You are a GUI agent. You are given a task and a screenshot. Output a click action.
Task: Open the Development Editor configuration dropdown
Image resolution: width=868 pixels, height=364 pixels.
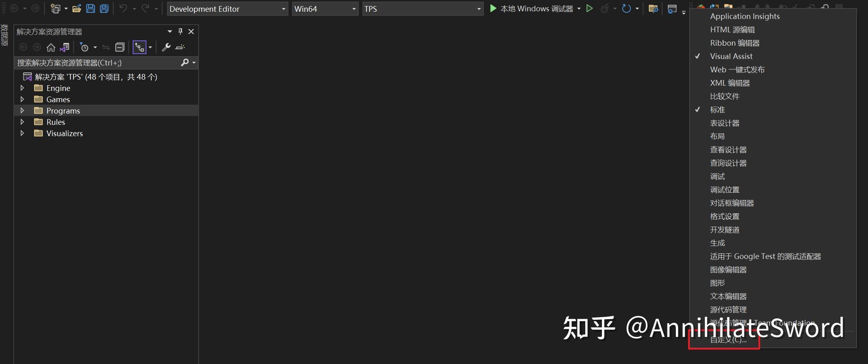[283, 8]
